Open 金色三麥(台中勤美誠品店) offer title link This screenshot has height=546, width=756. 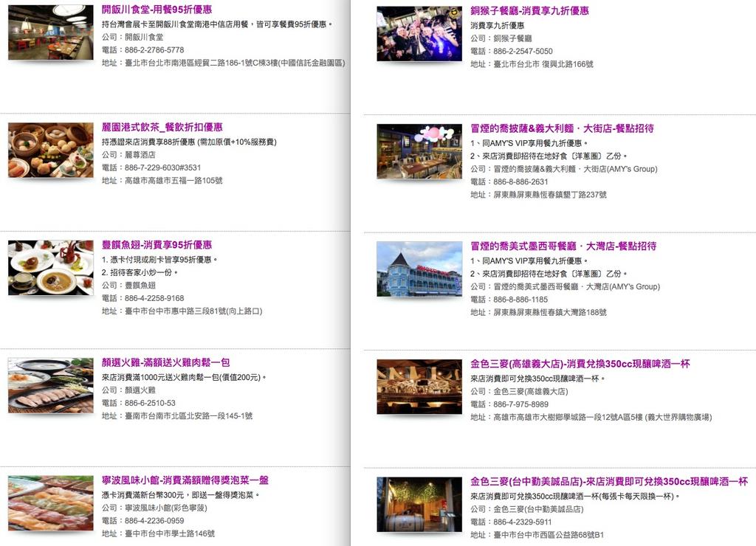pyautogui.click(x=609, y=481)
